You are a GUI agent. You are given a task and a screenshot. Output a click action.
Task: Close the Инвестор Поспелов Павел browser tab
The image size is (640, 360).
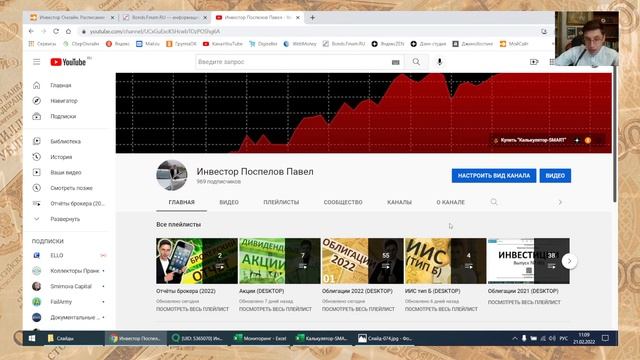[298, 18]
